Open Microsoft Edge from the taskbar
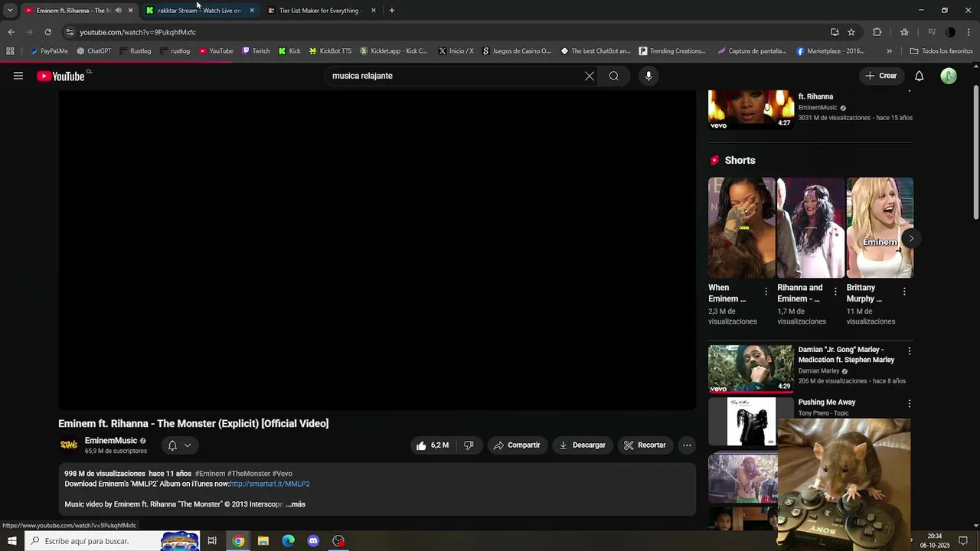Image resolution: width=980 pixels, height=551 pixels. pyautogui.click(x=288, y=541)
